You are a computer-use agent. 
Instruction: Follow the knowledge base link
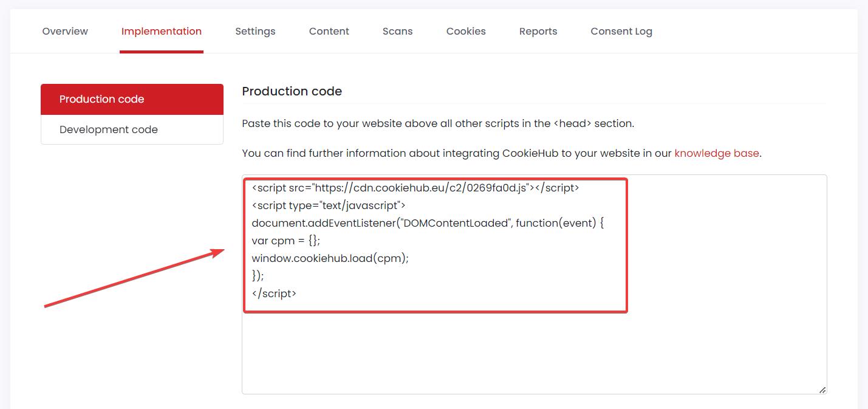pos(717,153)
